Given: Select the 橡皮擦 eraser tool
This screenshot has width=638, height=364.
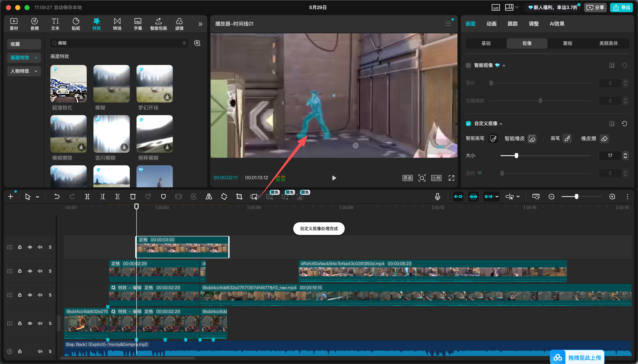Looking at the screenshot, I should [x=604, y=139].
